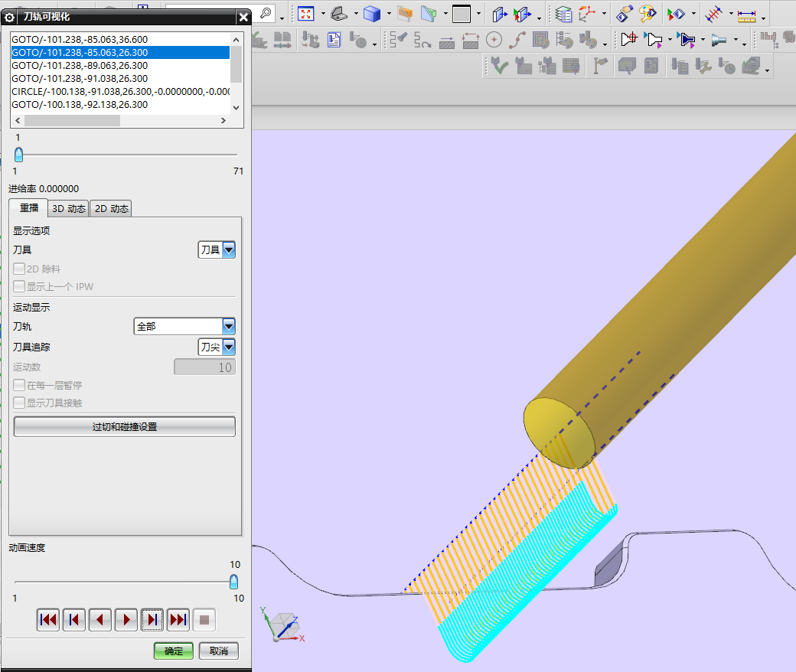Click the green-red play simulation icon
The width and height of the screenshot is (796, 672).
(x=676, y=15)
